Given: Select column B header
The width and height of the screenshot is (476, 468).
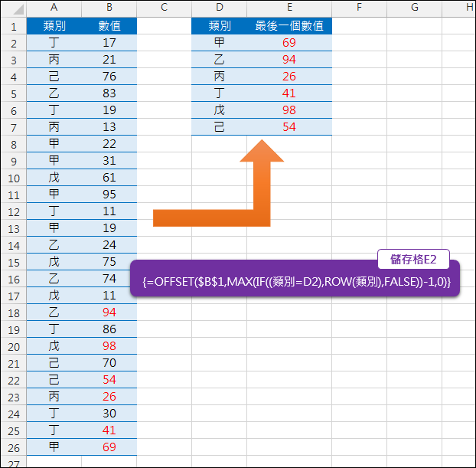Looking at the screenshot, I should pos(109,8).
